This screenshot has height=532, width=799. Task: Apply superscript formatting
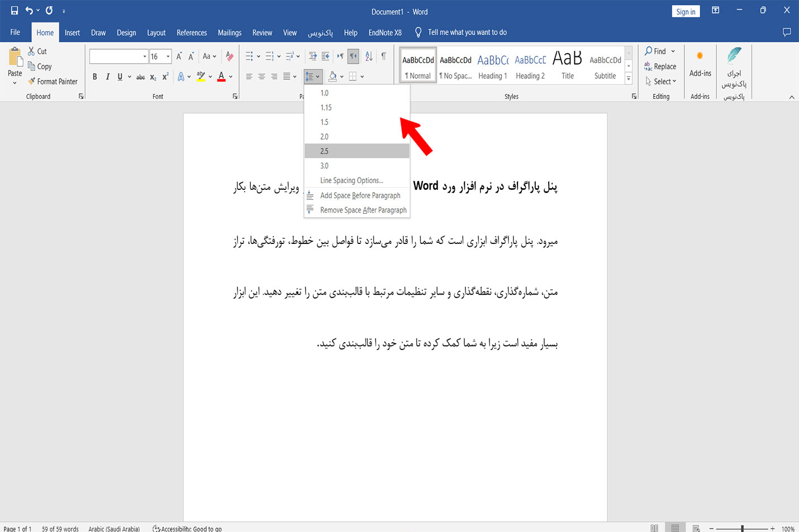tap(165, 77)
